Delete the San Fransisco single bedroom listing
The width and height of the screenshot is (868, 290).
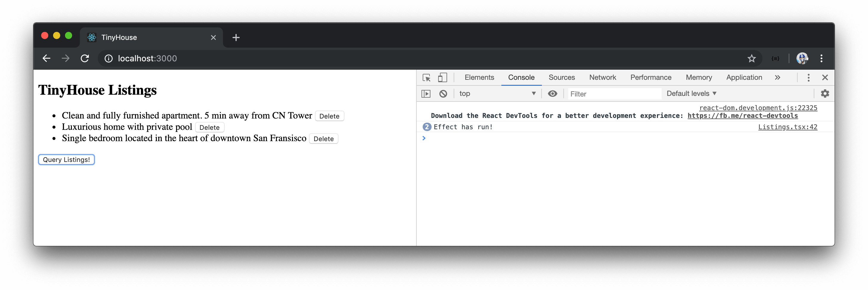[323, 139]
